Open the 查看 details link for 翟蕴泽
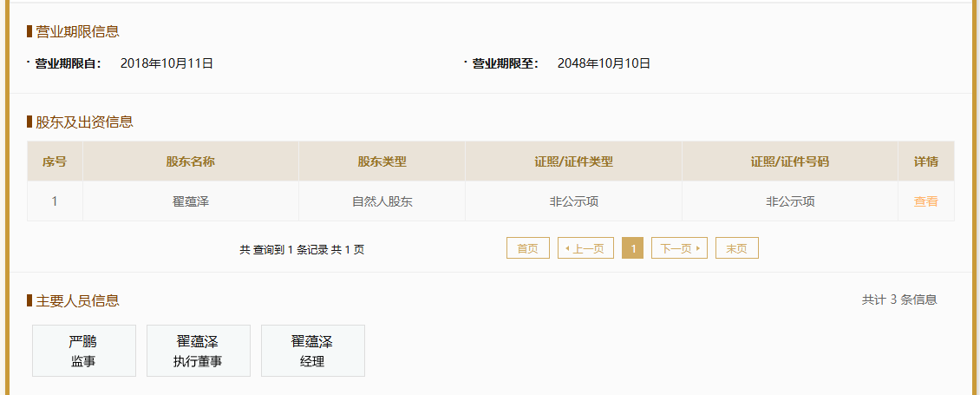The height and width of the screenshot is (395, 980). tap(925, 201)
